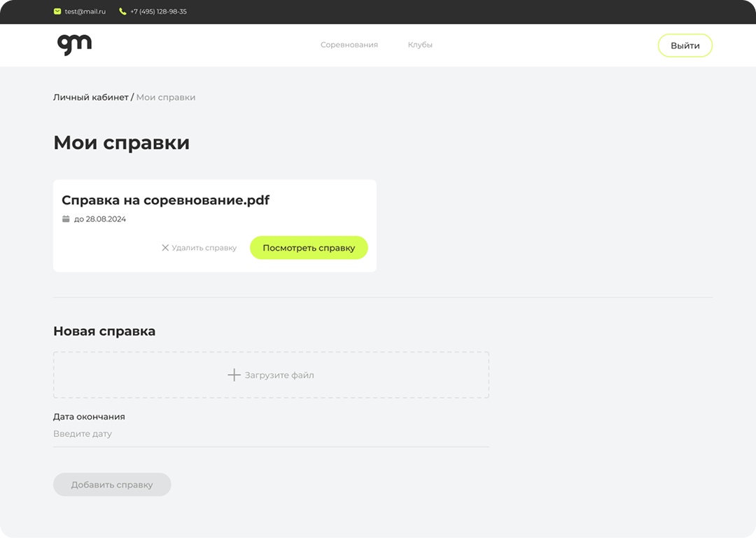Click the phone handset icon

(x=123, y=11)
